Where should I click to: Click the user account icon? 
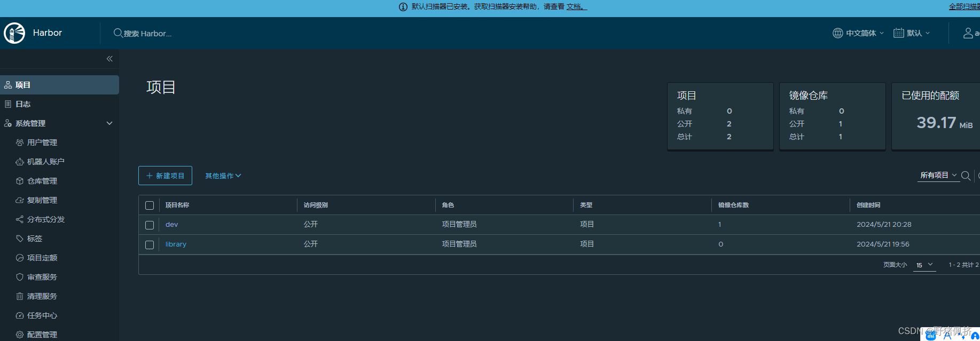[x=968, y=33]
